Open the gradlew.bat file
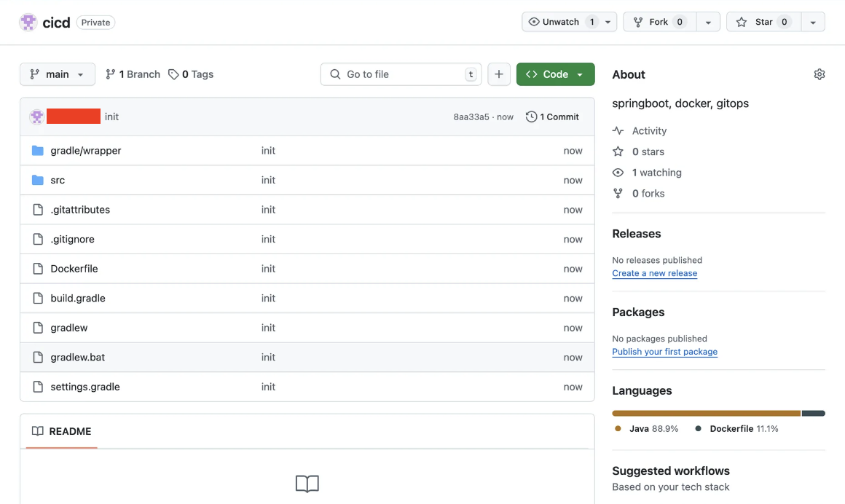845x504 pixels. pos(78,358)
